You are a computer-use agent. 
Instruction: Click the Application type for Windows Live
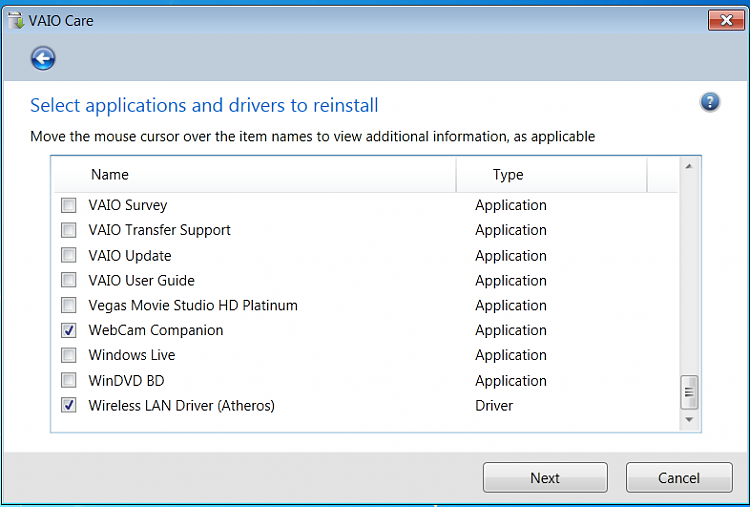pyautogui.click(x=510, y=355)
